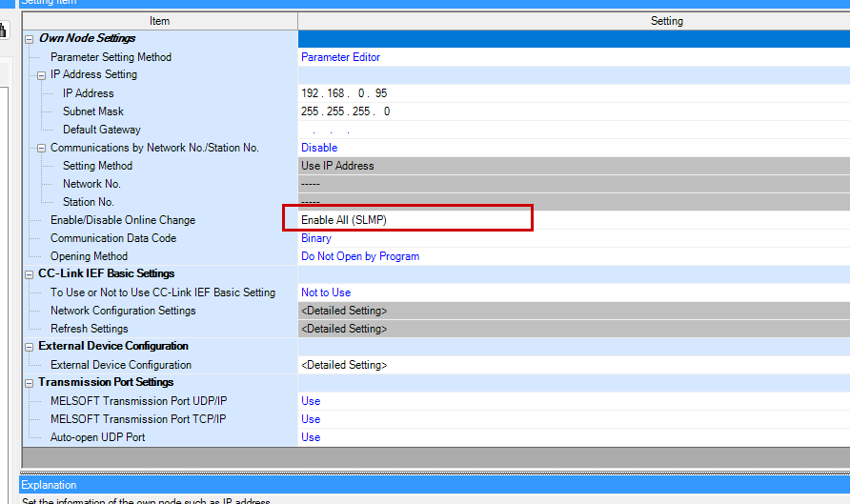Collapse the CC-Link IEF Basic Settings section
Image resolution: width=850 pixels, height=504 pixels.
click(30, 274)
